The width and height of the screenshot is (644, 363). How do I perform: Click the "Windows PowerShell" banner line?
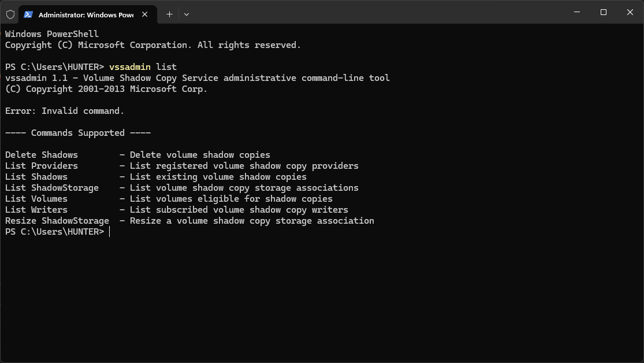pos(52,34)
